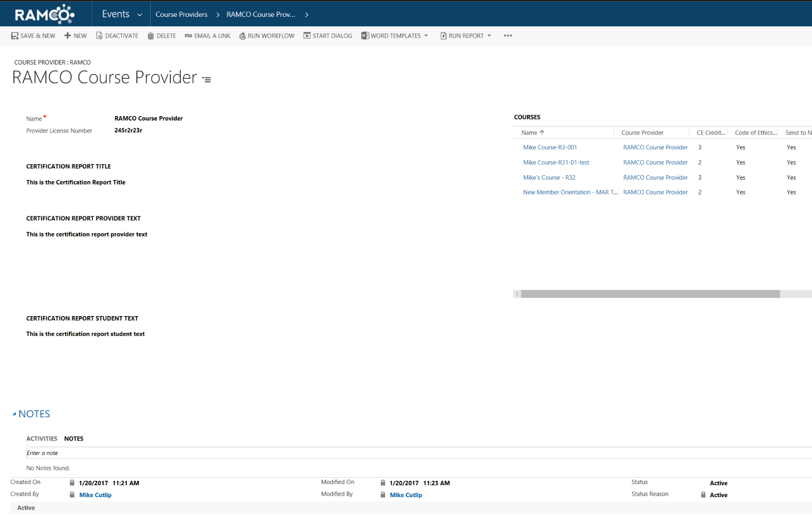Click the lock icon beside Modified On
The height and width of the screenshot is (515, 812).
tap(383, 483)
